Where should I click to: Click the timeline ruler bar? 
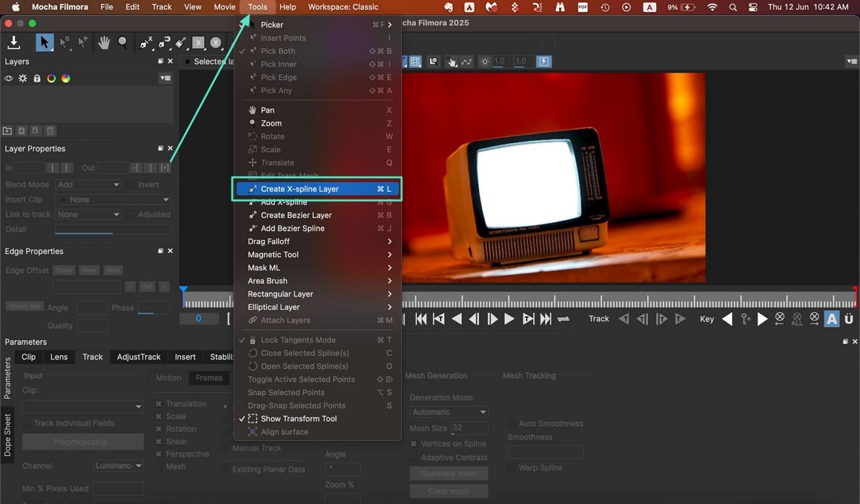pos(519,300)
